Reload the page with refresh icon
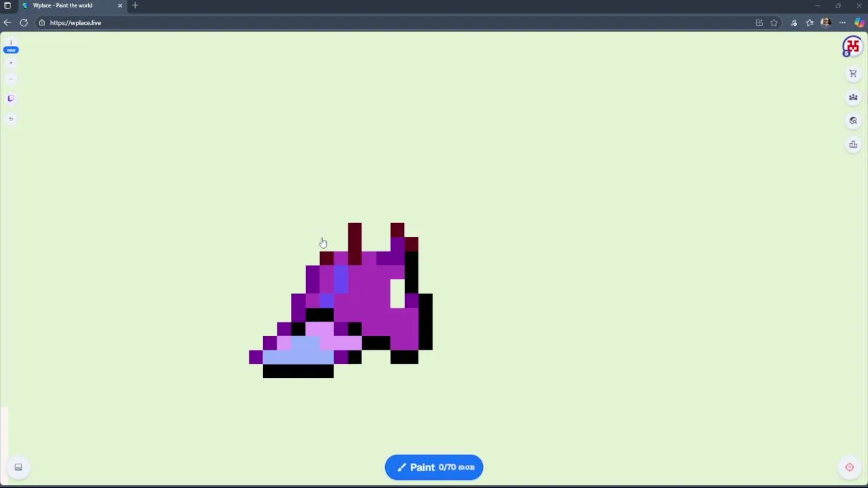 (x=24, y=22)
